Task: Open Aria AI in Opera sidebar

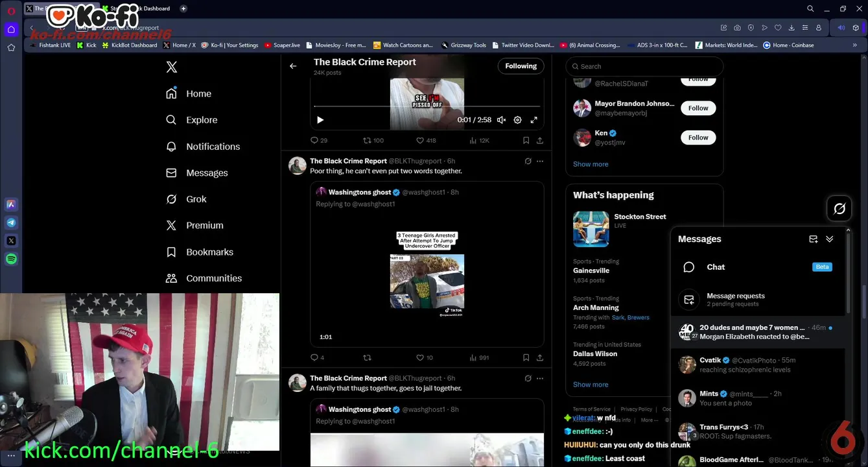Action: (x=11, y=204)
